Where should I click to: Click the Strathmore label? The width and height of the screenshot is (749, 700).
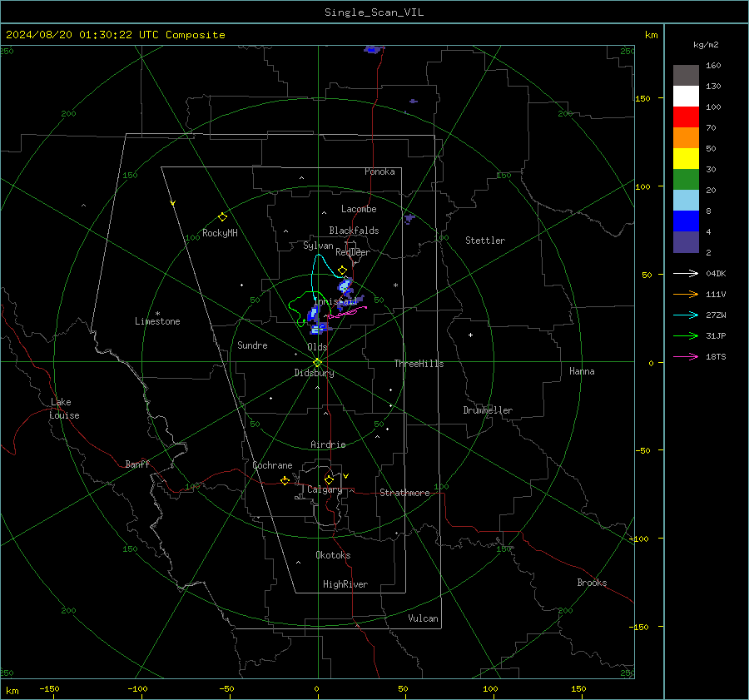[x=404, y=493]
